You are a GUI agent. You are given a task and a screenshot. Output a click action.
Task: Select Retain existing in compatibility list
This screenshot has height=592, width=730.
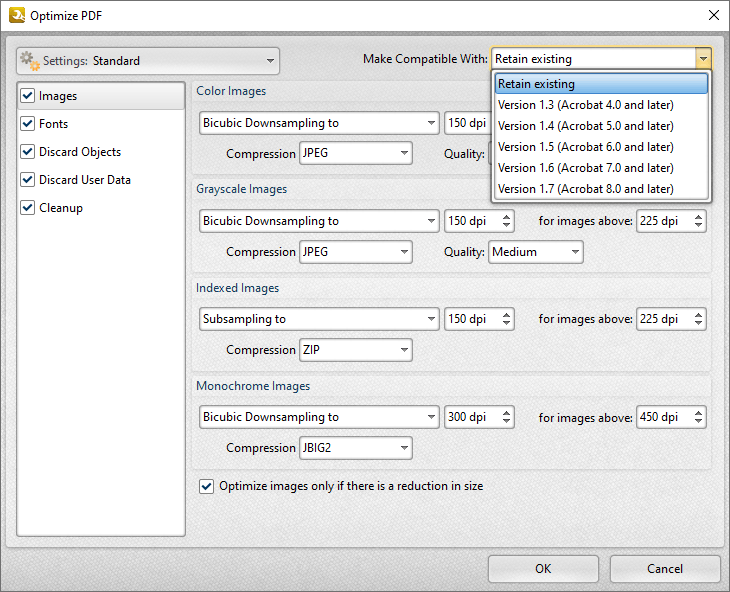601,84
